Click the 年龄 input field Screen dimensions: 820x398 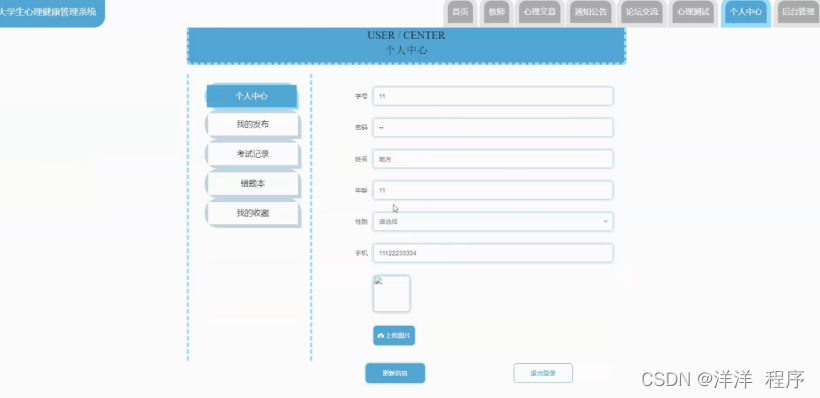(493, 190)
